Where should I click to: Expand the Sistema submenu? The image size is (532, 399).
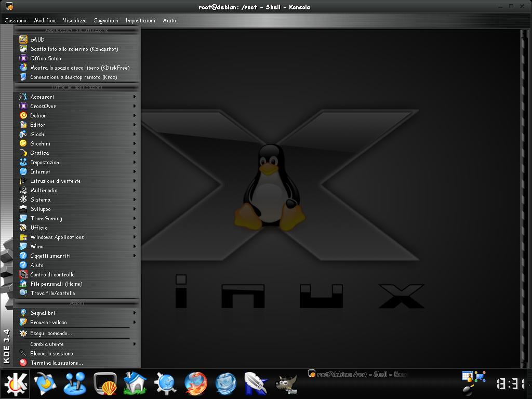pos(77,199)
